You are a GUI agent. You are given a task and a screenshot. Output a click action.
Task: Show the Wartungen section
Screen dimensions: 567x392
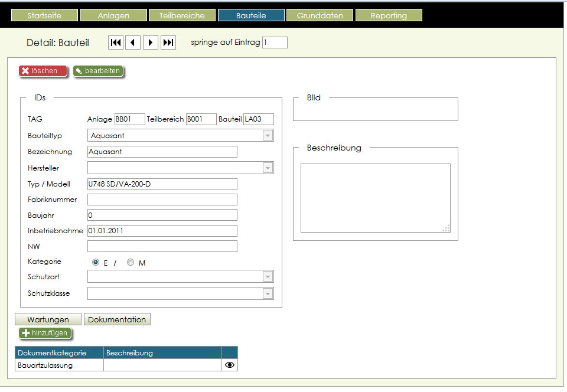coord(48,319)
